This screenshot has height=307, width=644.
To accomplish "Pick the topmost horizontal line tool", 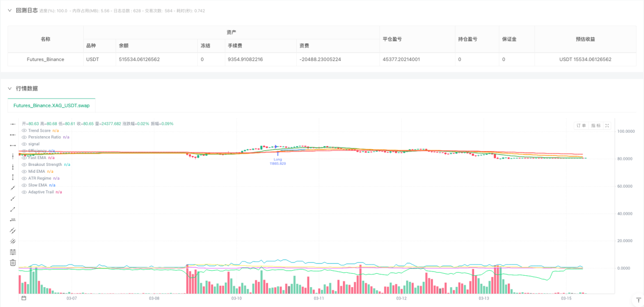I will point(13,124).
